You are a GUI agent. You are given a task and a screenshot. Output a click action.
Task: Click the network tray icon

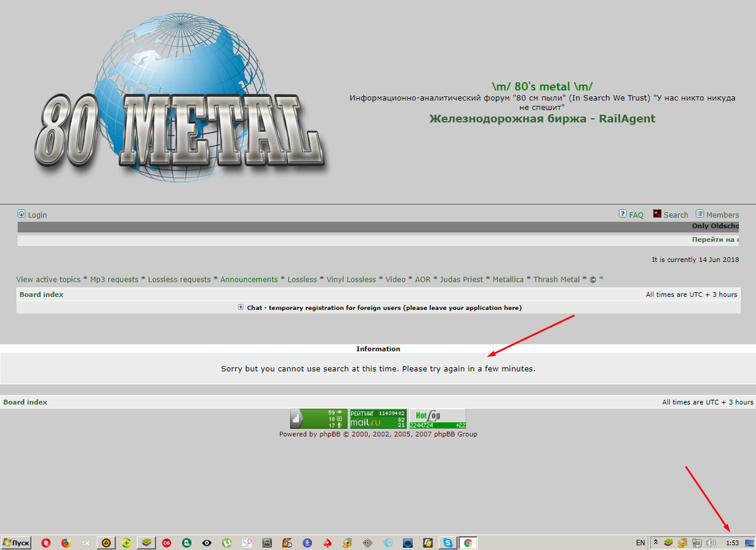(696, 542)
